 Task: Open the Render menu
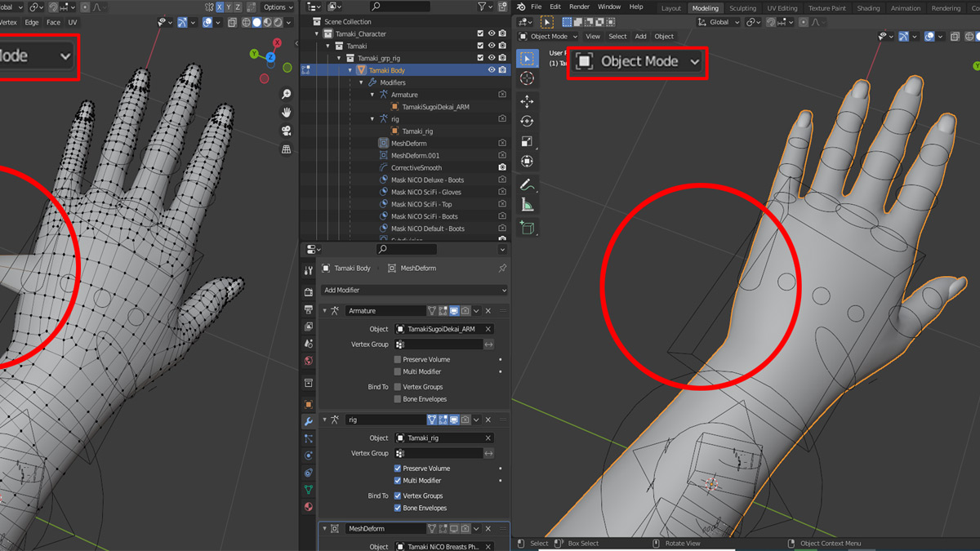click(x=579, y=7)
